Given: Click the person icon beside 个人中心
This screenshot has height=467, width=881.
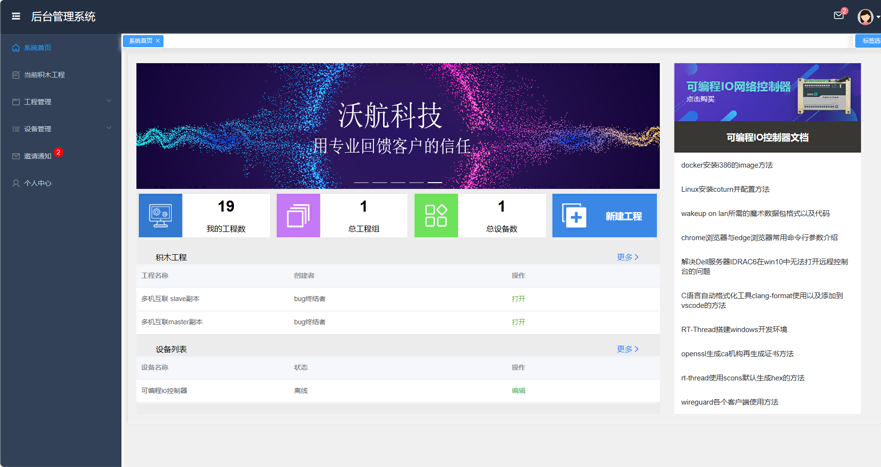Looking at the screenshot, I should point(16,183).
